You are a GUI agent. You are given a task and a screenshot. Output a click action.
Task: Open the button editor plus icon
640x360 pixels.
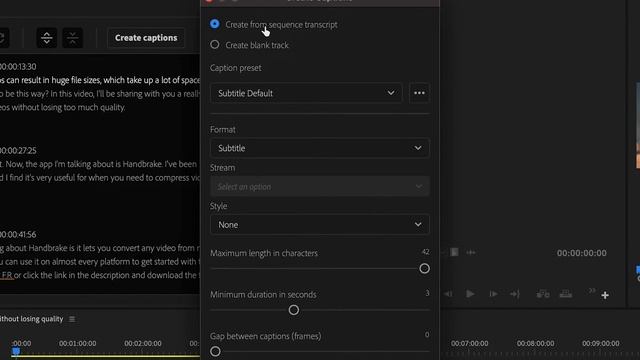click(x=605, y=295)
